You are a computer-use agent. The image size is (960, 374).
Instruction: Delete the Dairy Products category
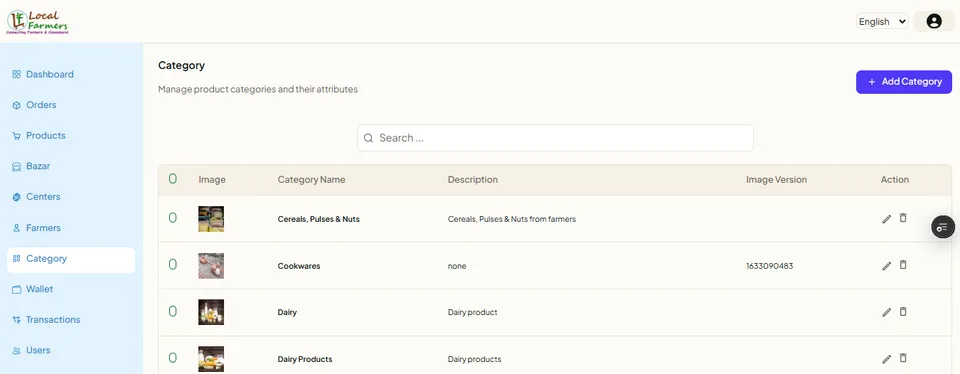tap(903, 358)
